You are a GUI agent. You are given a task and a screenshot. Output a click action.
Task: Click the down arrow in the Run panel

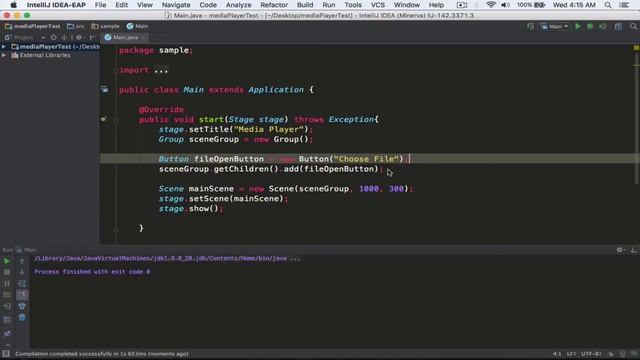coord(22,272)
